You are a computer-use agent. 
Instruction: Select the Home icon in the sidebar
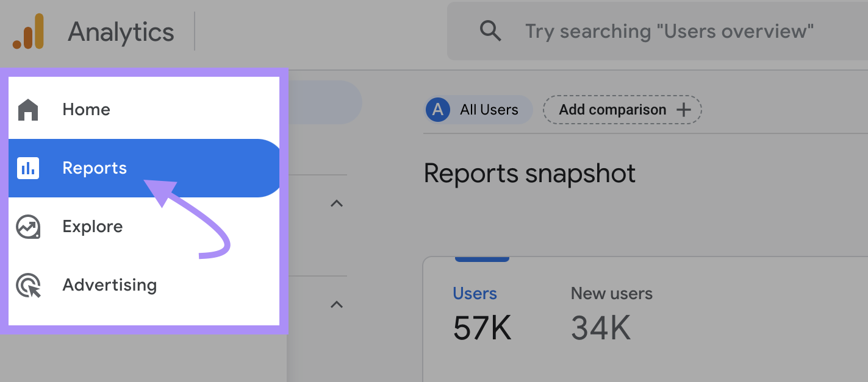click(x=28, y=109)
